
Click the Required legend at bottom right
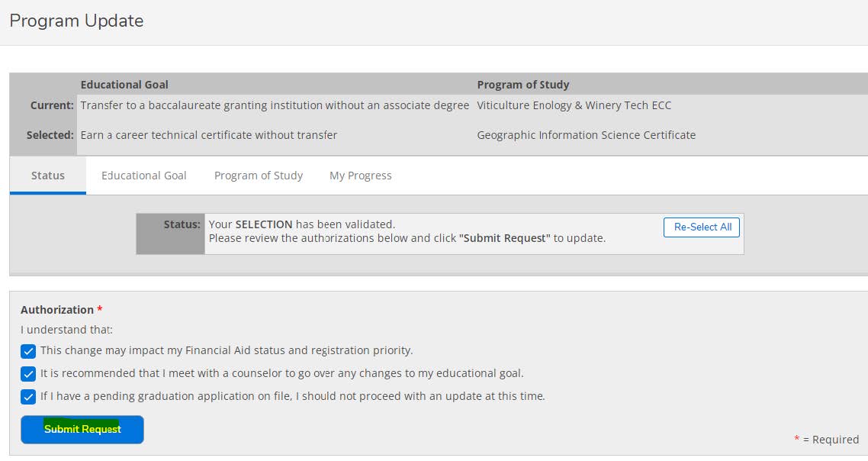[x=827, y=439]
